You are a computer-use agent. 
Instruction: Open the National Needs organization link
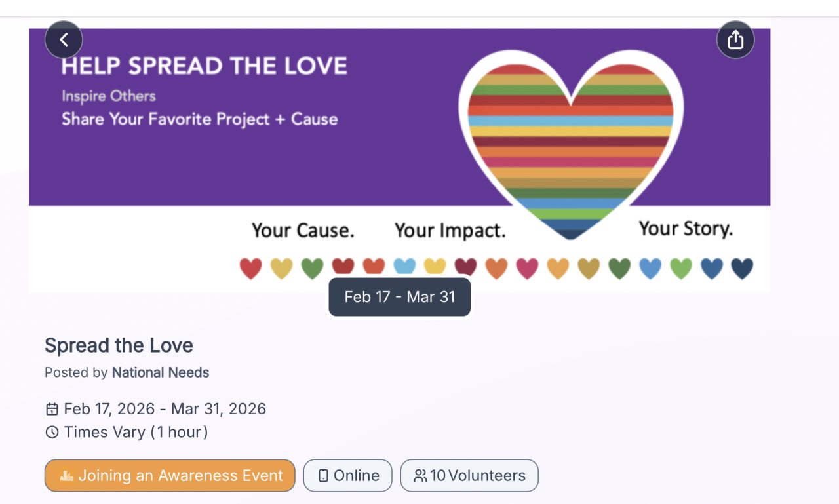coord(161,373)
